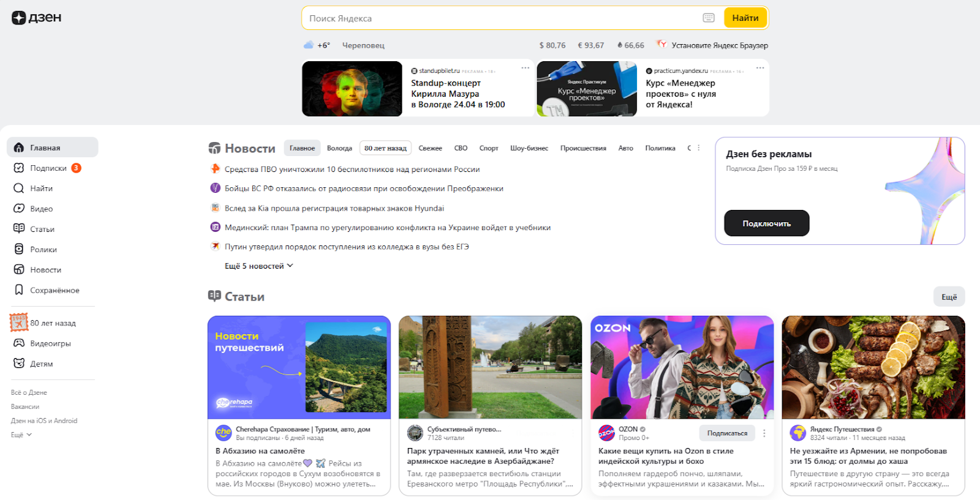Expand the sidebar Ещё footer menu
This screenshot has width=980, height=500.
point(21,435)
